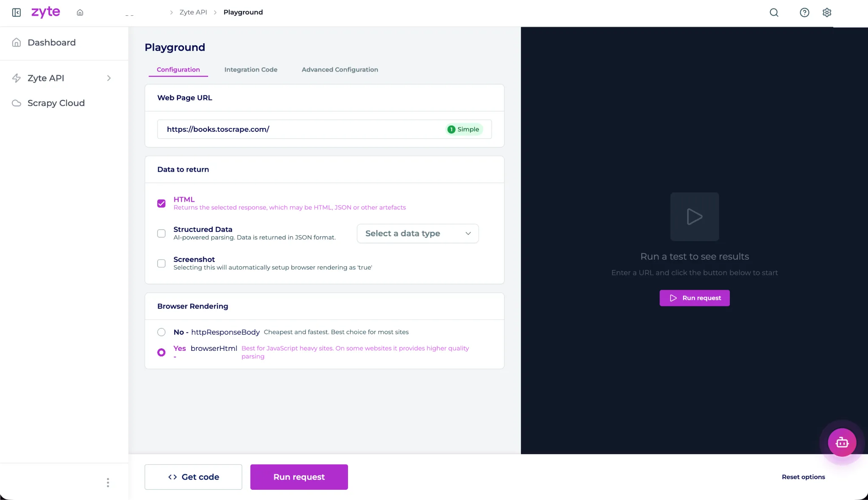This screenshot has width=868, height=500.
Task: Switch to the Configuration tab
Action: point(178,69)
